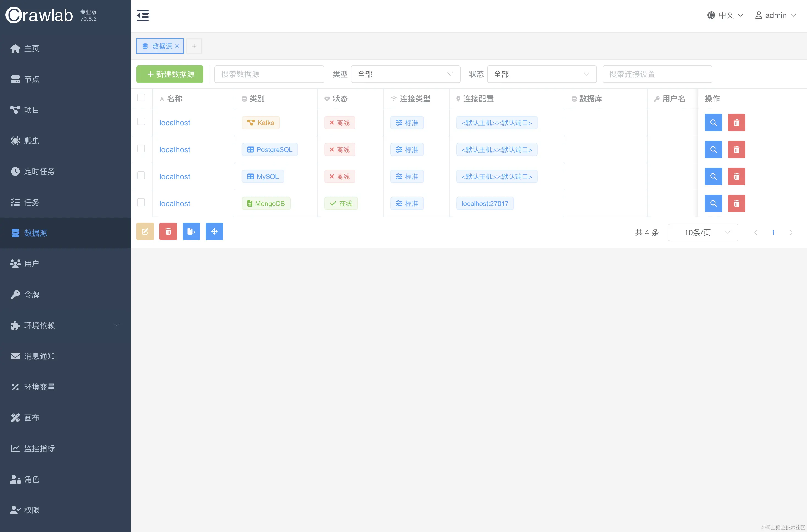The height and width of the screenshot is (532, 807).
Task: Open the Spiders (爬虫) sidebar page
Action: click(x=32, y=140)
